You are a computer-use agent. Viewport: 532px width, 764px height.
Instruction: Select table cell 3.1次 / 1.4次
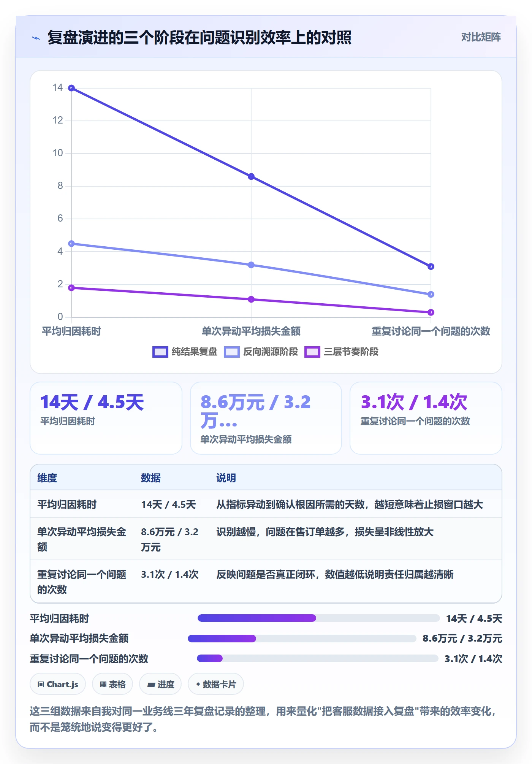170,574
